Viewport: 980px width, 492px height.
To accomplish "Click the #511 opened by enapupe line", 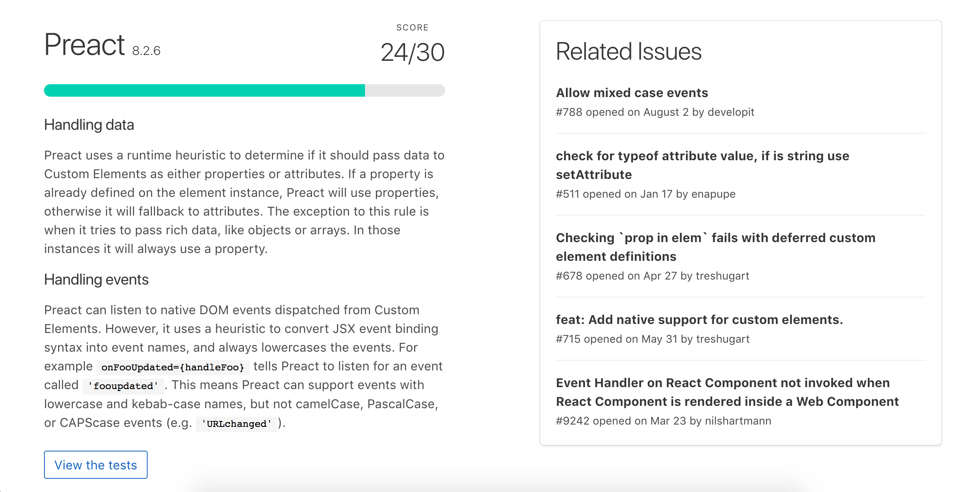I will coord(645,194).
